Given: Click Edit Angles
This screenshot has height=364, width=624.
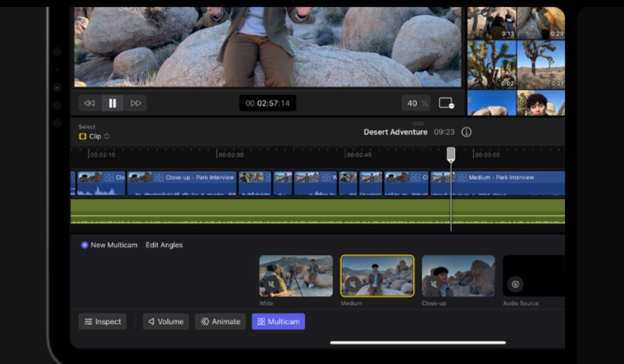Looking at the screenshot, I should 164,245.
